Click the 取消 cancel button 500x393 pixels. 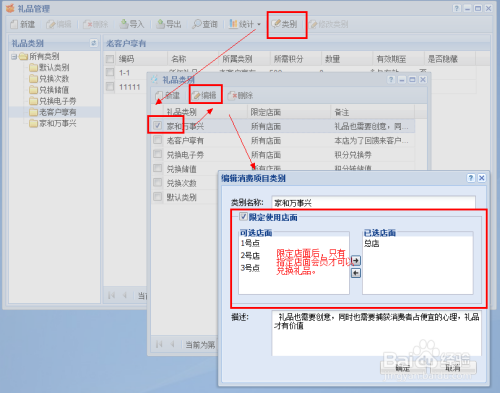[453, 368]
